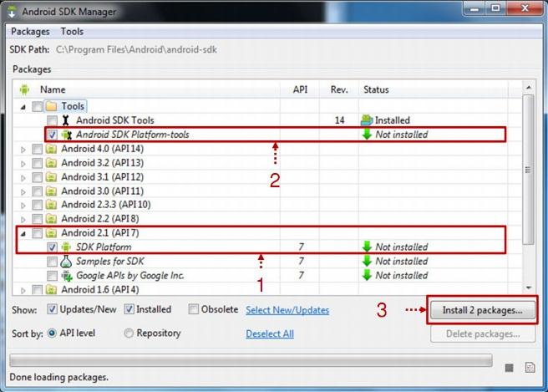The height and width of the screenshot is (392, 548).
Task: Select the Repository sort radio button
Action: 129,333
